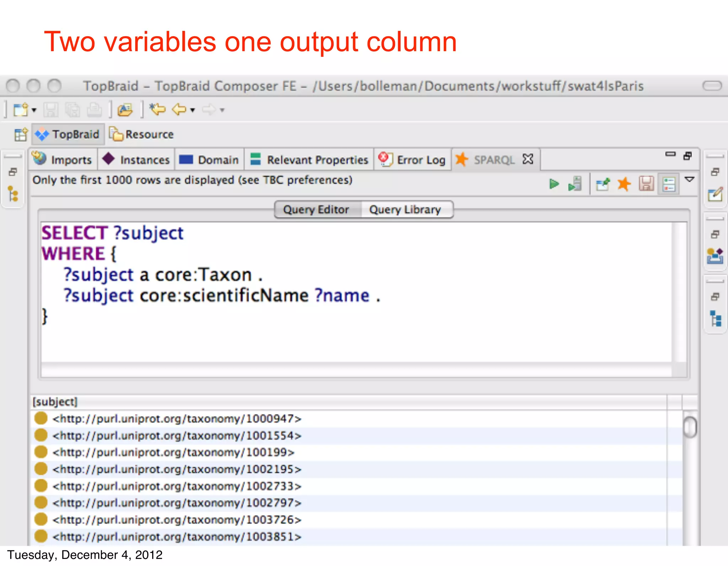
Task: Open the Instances tab
Action: 136,160
